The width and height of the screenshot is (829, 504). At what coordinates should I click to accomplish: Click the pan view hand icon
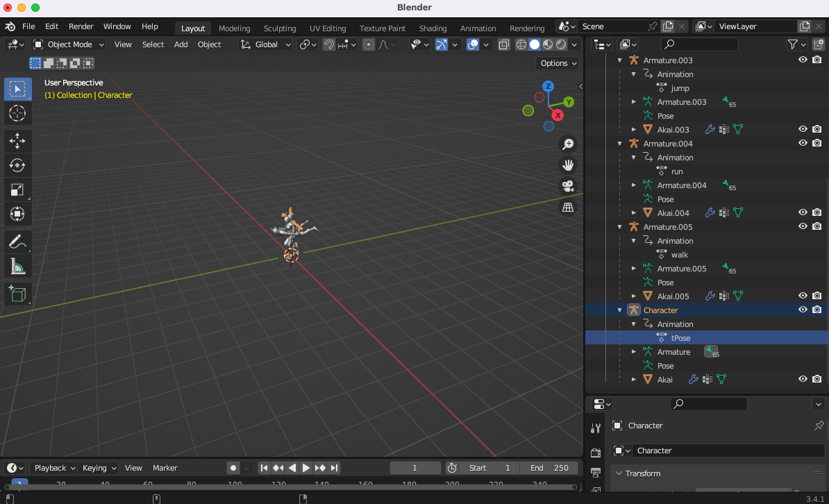pyautogui.click(x=568, y=165)
